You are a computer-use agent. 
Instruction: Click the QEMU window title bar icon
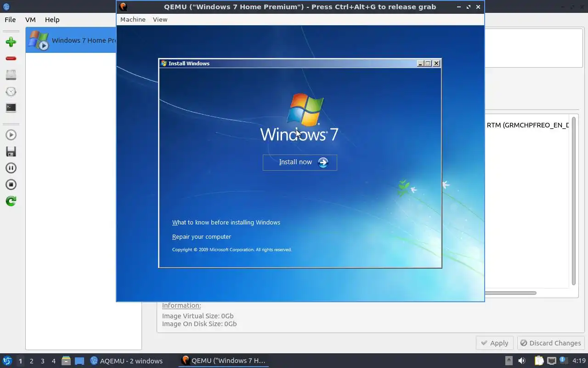pyautogui.click(x=123, y=7)
